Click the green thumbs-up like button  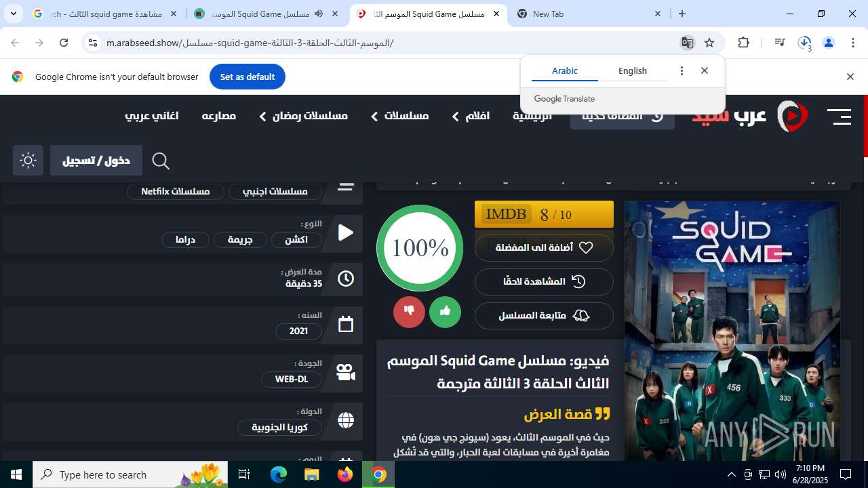point(445,312)
